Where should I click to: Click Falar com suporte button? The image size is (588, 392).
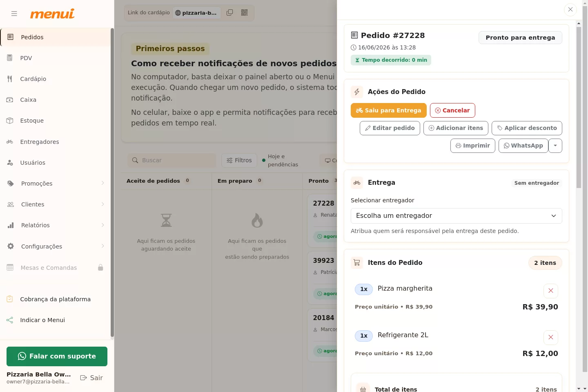57,356
